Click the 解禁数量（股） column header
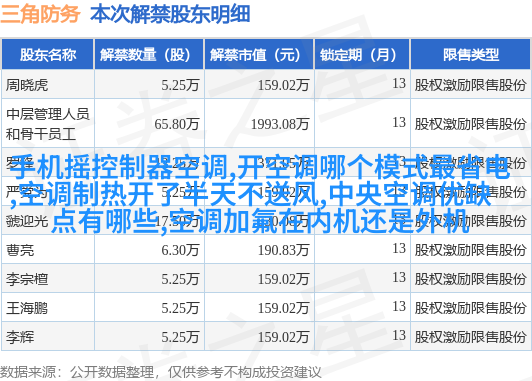This screenshot has width=532, height=381. point(149,54)
